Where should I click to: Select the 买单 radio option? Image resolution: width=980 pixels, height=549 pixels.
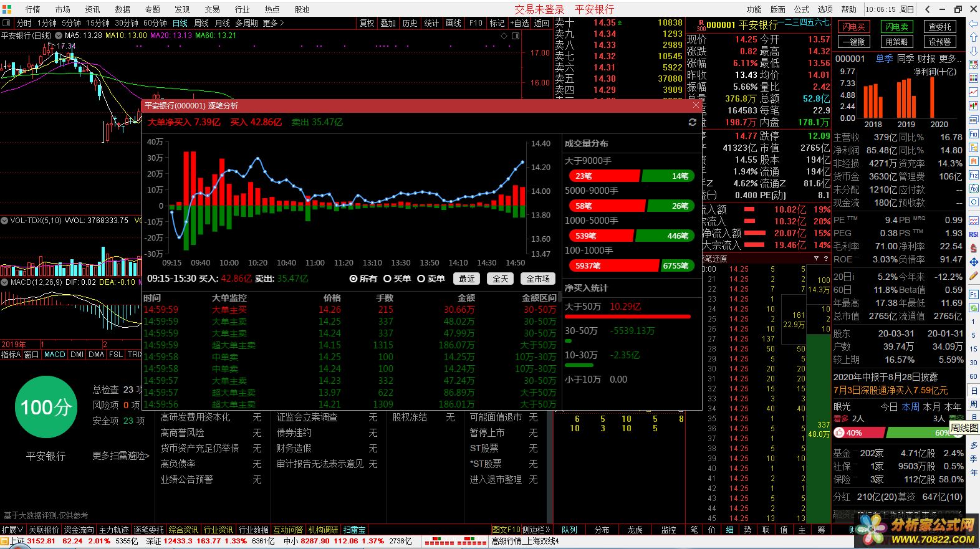point(397,279)
